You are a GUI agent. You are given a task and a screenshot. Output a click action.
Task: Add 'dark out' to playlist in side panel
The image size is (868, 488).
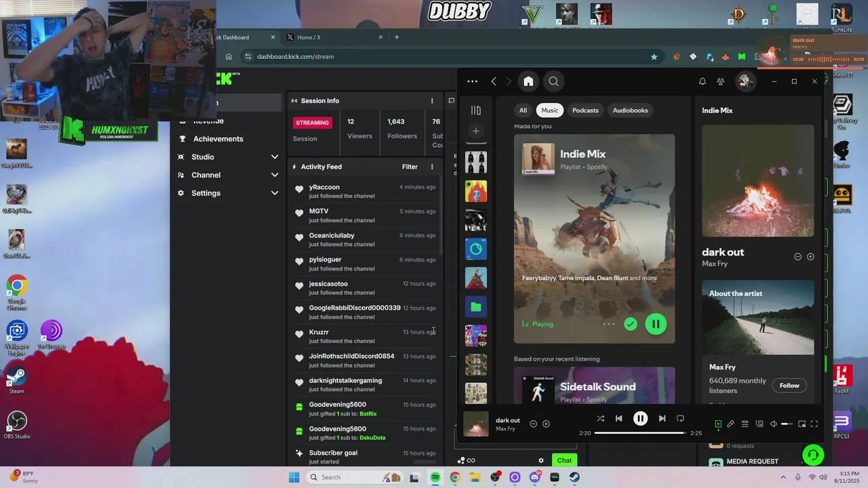point(810,257)
